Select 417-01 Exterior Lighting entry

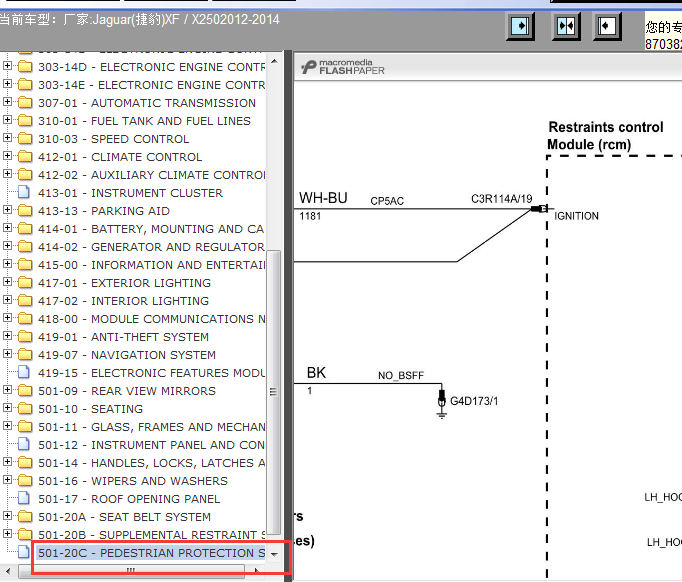pos(124,283)
